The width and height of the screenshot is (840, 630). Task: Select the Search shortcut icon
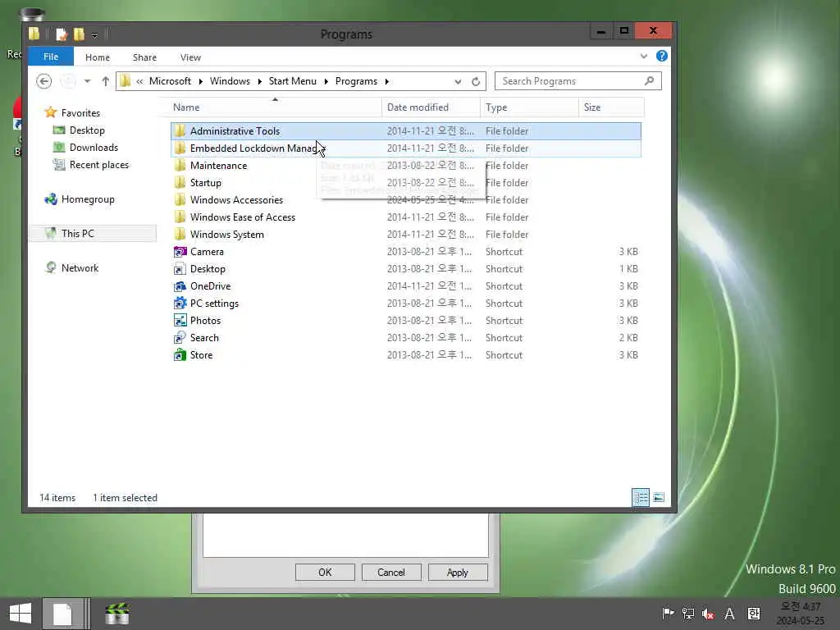click(x=180, y=337)
